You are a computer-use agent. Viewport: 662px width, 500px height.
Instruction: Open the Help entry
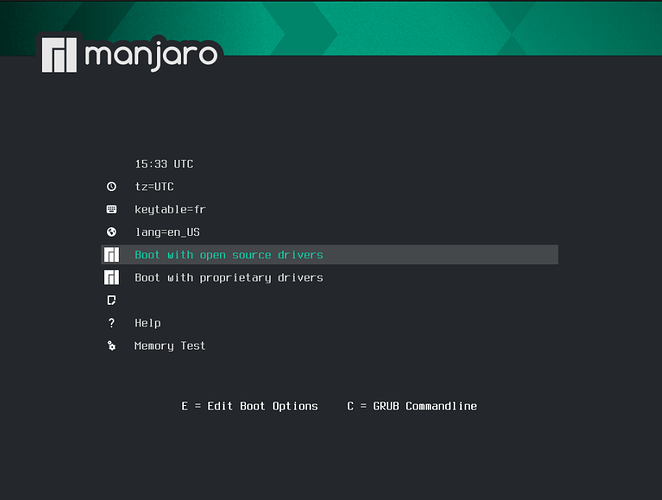coord(148,323)
